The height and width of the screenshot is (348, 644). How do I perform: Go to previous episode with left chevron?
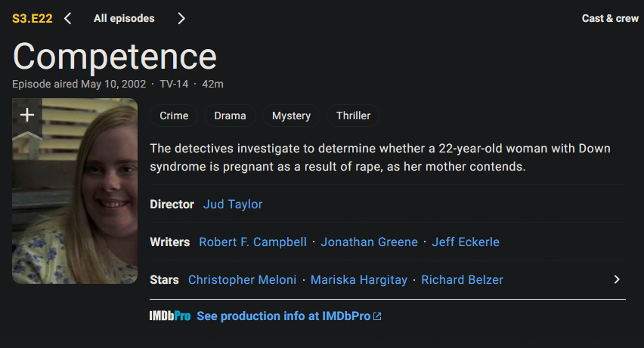tap(68, 19)
